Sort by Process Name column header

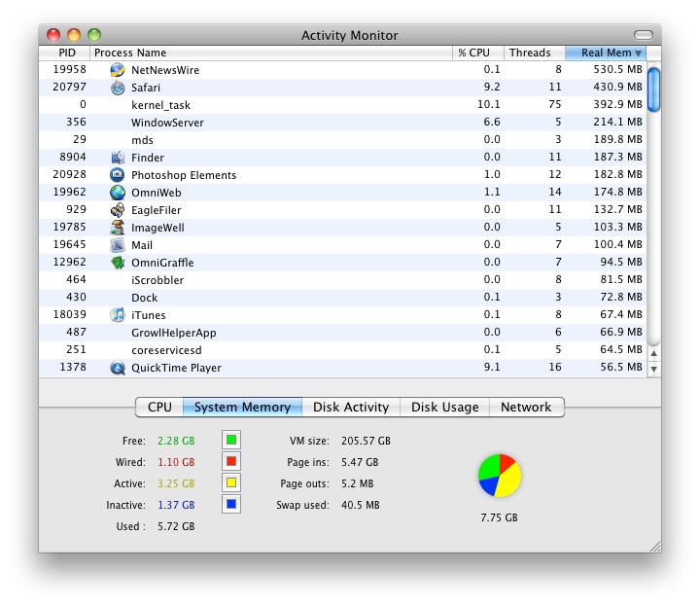coord(271,53)
